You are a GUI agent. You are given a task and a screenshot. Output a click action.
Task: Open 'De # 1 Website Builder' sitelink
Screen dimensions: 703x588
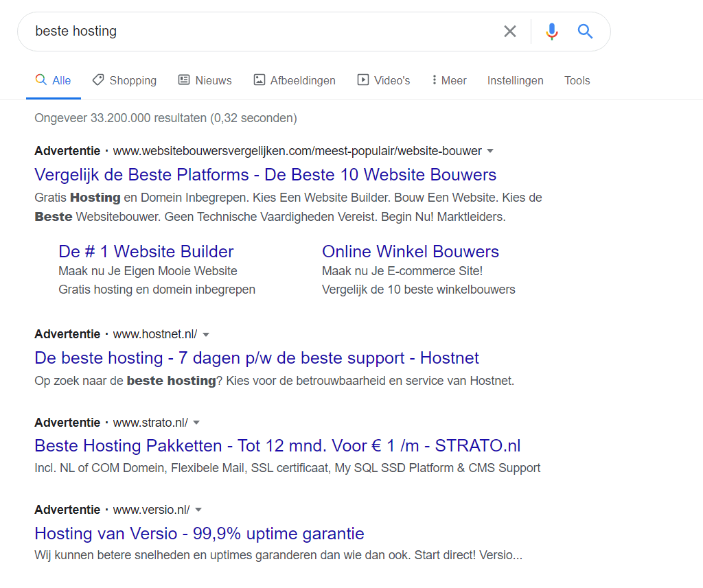(x=146, y=251)
